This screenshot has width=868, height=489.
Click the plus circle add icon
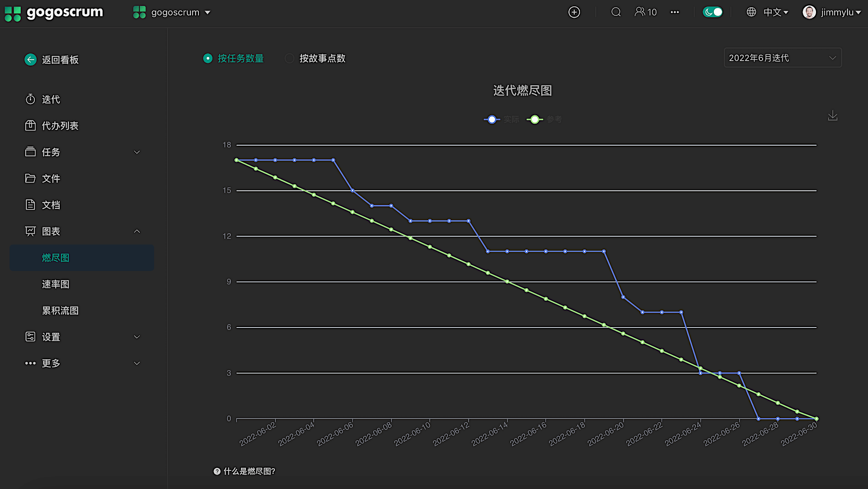[x=574, y=12]
